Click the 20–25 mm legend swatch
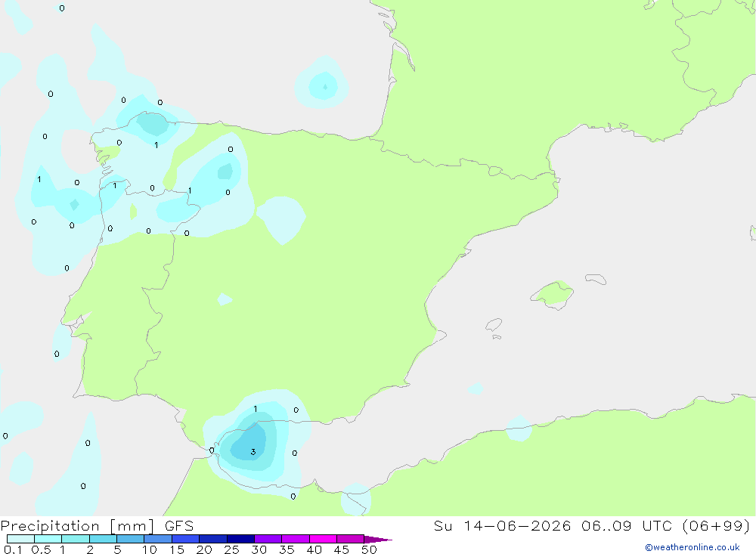Image resolution: width=756 pixels, height=554 pixels. (213, 539)
